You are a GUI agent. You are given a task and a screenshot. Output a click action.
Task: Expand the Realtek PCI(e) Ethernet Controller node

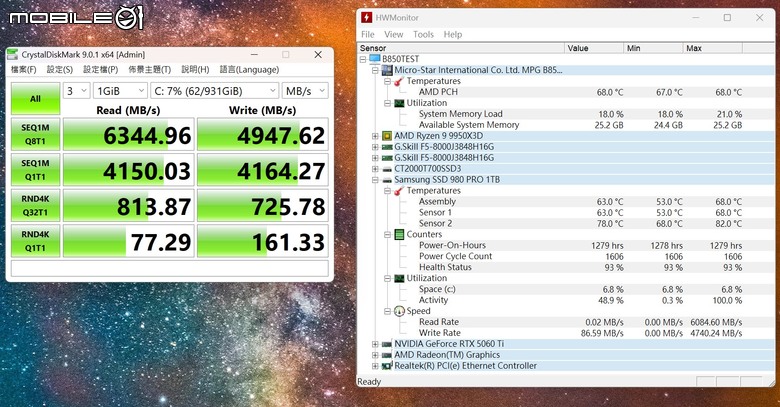tap(375, 366)
